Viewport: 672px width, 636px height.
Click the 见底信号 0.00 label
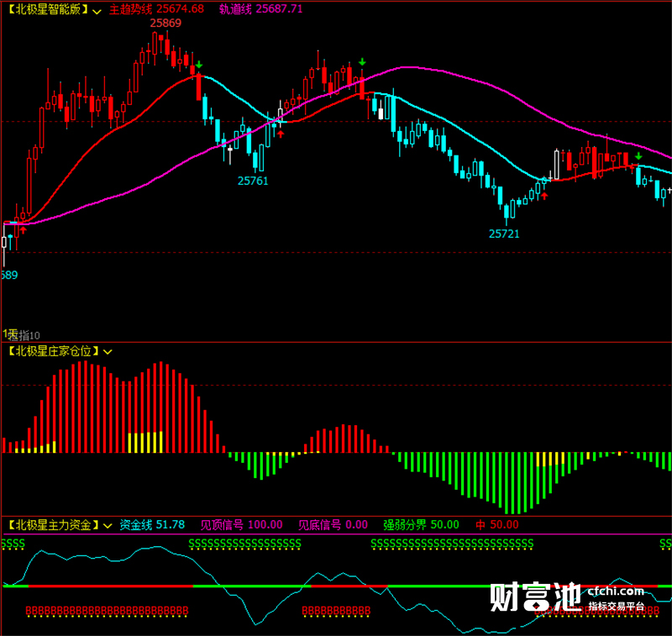[x=333, y=524]
